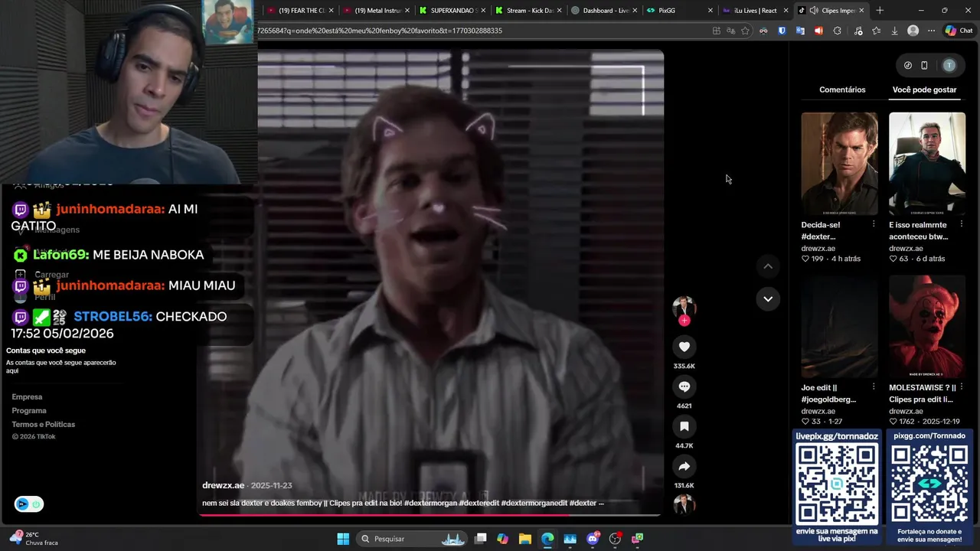Image resolution: width=980 pixels, height=551 pixels.
Task: Click the video progress bar under the caption
Action: pos(430,514)
